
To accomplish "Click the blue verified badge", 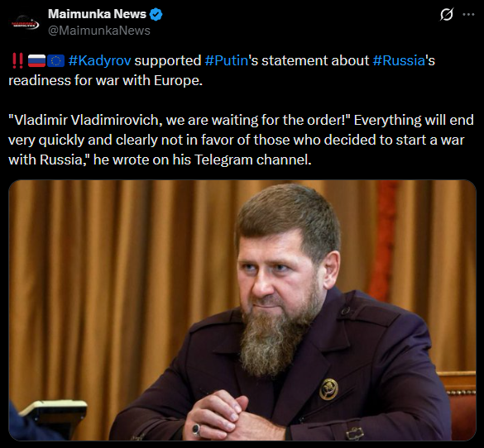I will coord(156,14).
